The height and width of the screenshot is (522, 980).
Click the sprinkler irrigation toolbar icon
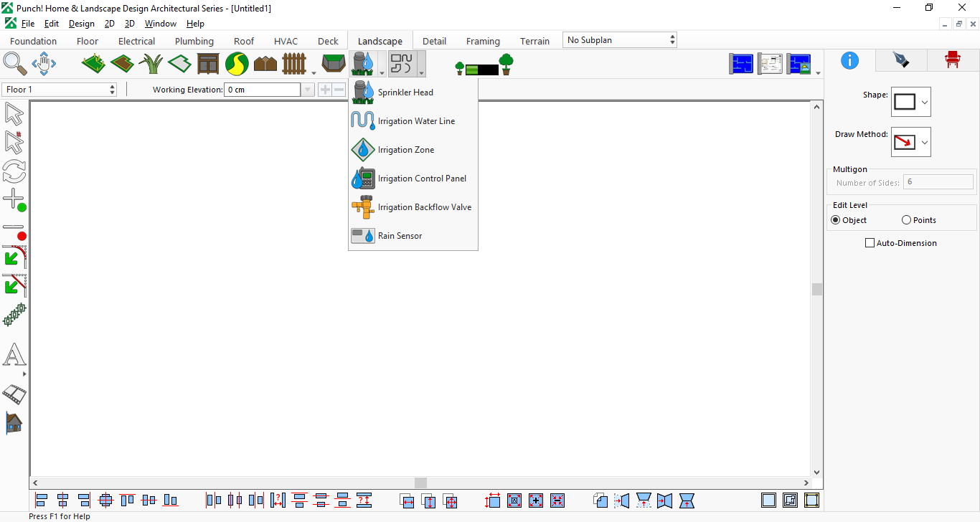coord(364,64)
